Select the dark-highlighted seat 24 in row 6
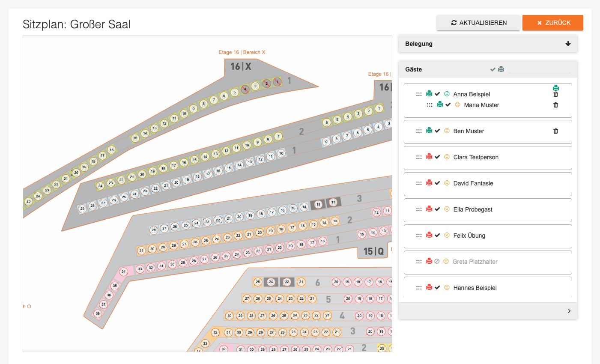This screenshot has height=364, width=600. 271,282
